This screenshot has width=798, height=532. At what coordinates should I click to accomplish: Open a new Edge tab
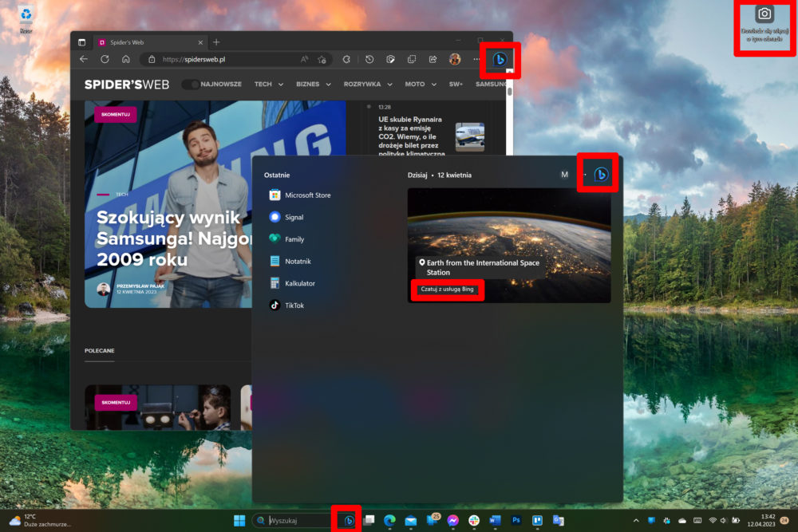coord(216,42)
